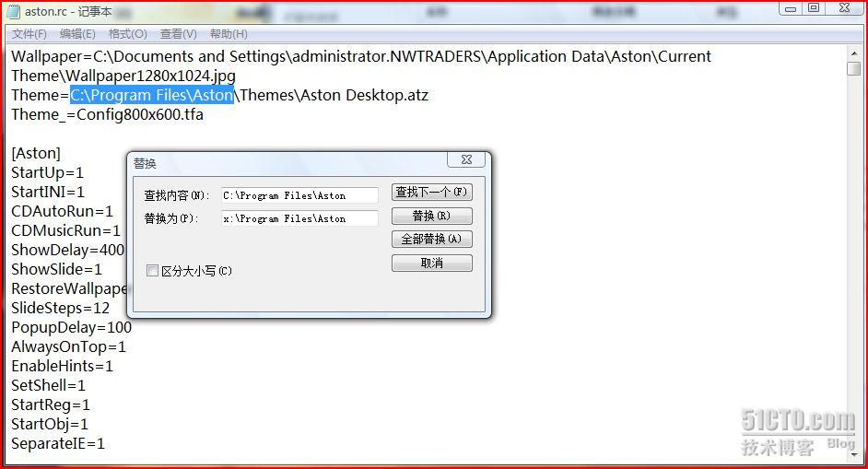Screen dimensions: 868x469
Task: Click the vertical scrollbar up arrow
Action: 854,53
